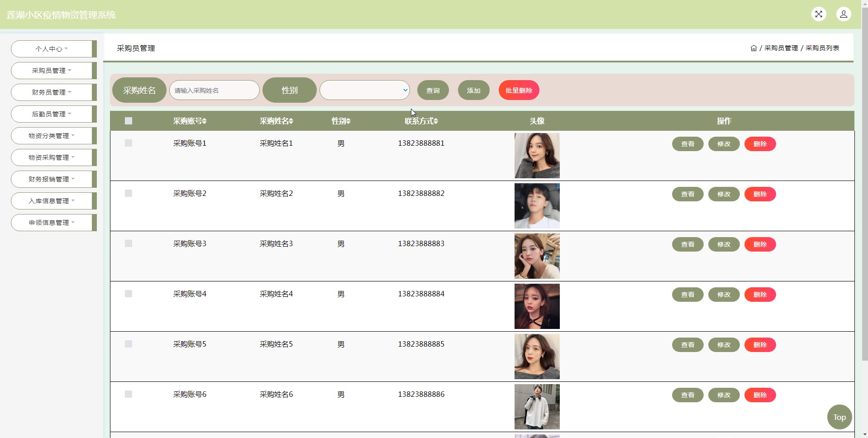Image resolution: width=868 pixels, height=438 pixels.
Task: Sort by 采购账号 column sort arrows
Action: click(205, 121)
